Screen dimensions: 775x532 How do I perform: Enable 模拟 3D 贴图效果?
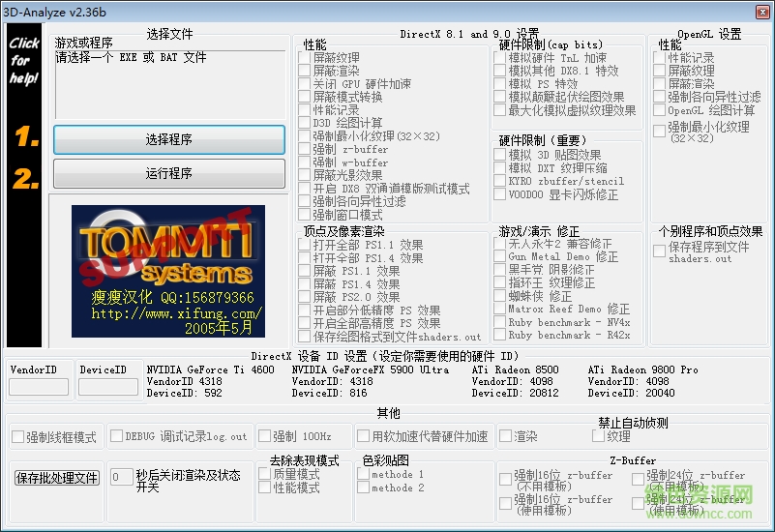[x=499, y=155]
